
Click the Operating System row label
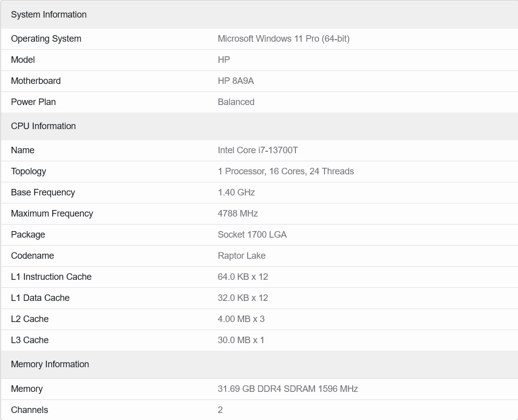(x=46, y=39)
